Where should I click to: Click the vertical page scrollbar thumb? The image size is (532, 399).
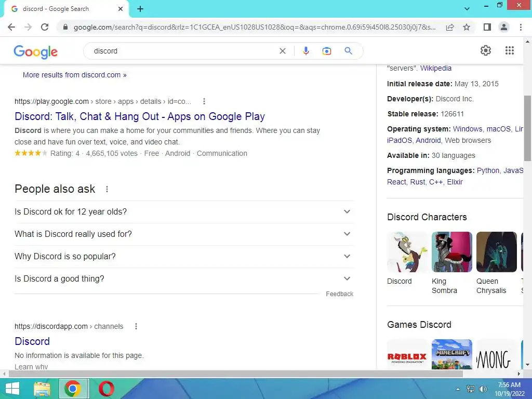point(528,128)
